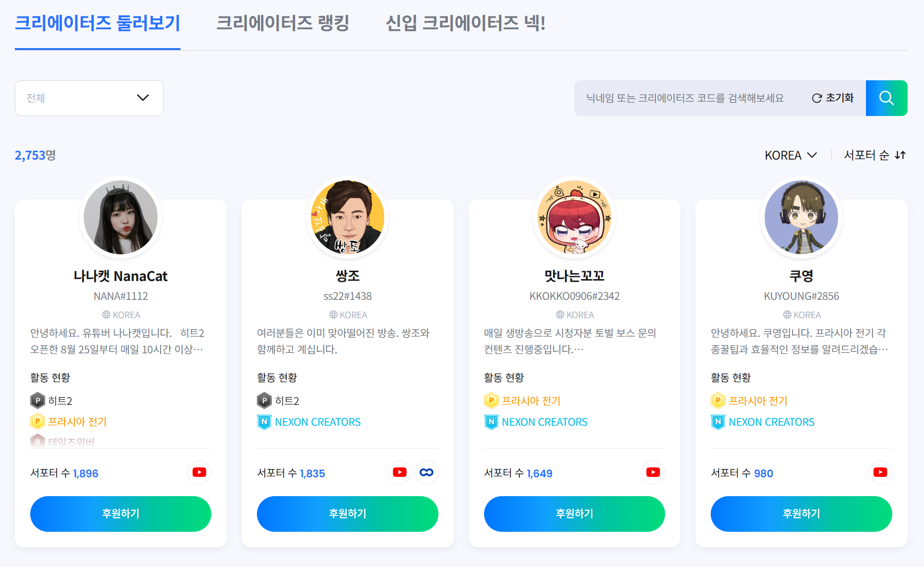This screenshot has height=567, width=924.
Task: Click 후원하기 button on 쿠영's card
Action: click(x=801, y=514)
